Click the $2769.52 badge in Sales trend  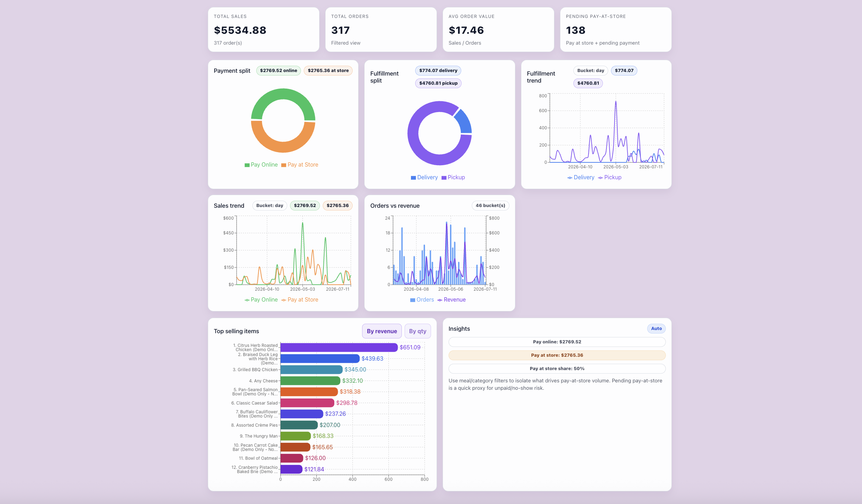click(x=305, y=205)
